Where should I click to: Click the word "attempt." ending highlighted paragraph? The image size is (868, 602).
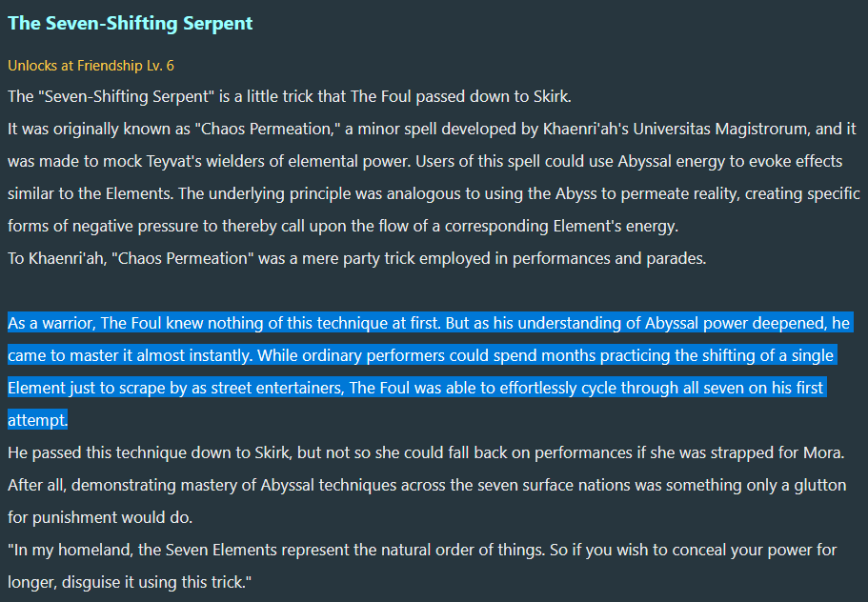point(38,420)
